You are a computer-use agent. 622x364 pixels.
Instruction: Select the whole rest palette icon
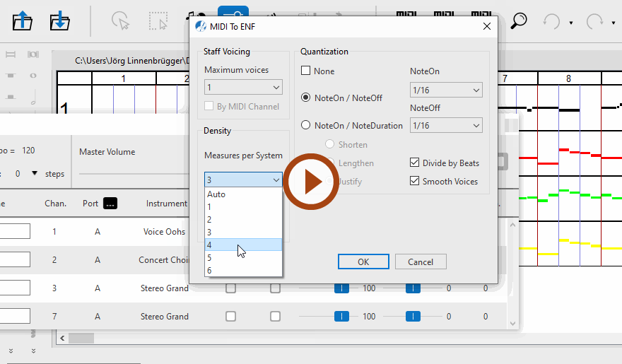pos(11,76)
